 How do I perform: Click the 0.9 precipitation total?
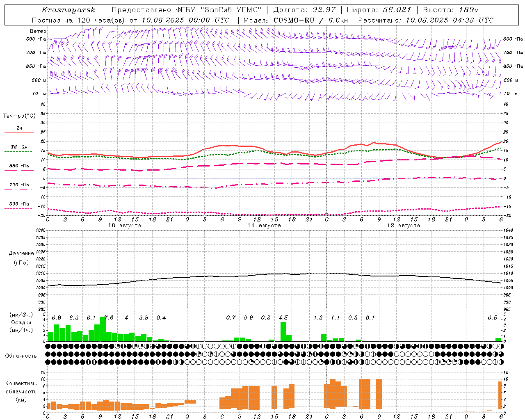(248, 318)
